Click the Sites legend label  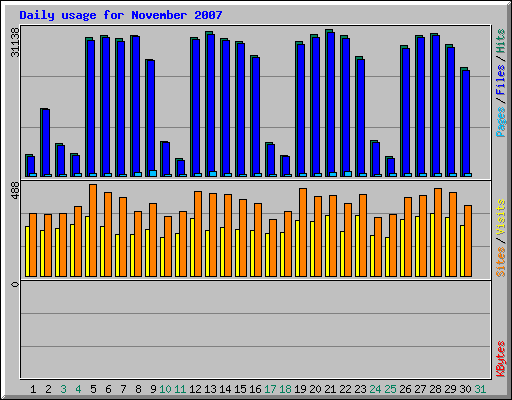(x=501, y=262)
